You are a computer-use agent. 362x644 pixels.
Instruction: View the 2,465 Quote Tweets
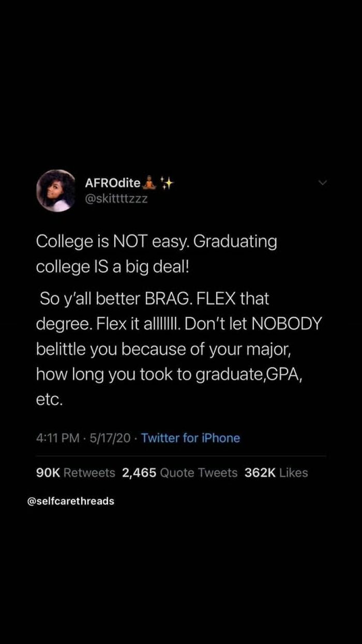(x=139, y=472)
